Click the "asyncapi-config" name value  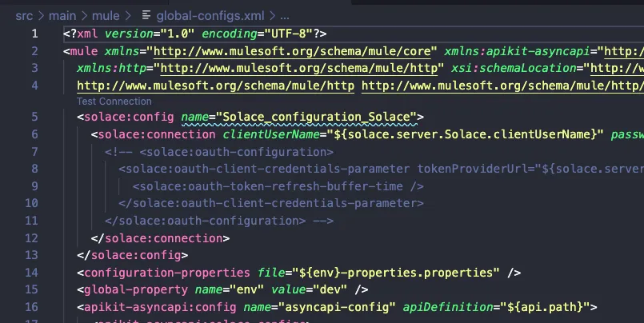pos(337,307)
